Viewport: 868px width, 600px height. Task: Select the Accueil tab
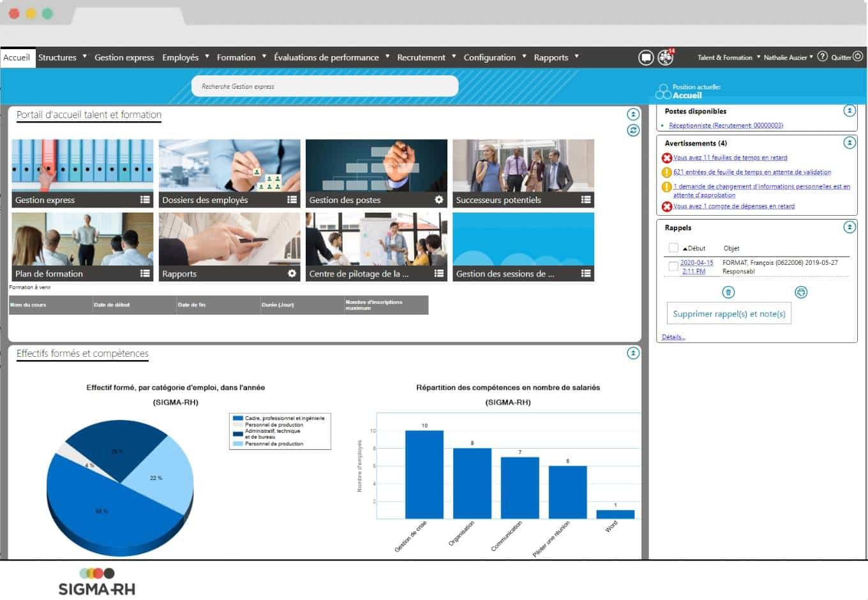point(17,57)
